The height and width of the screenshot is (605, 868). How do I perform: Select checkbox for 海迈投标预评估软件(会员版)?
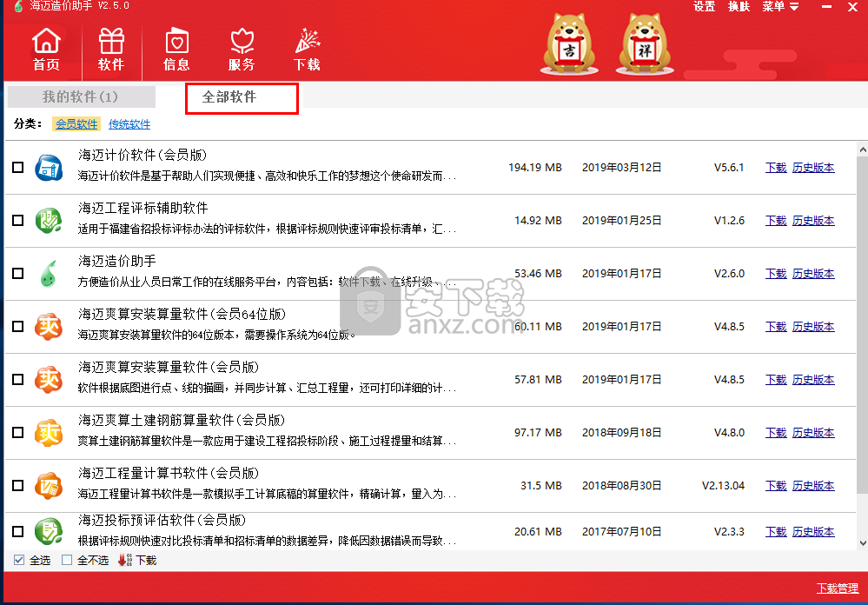(x=18, y=531)
